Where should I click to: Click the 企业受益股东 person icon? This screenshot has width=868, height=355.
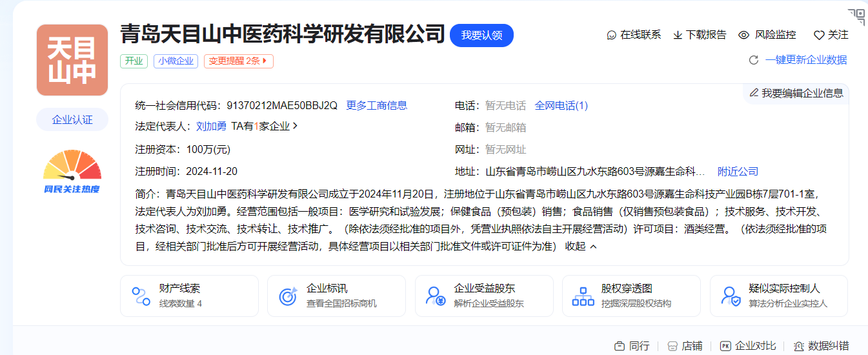click(436, 296)
